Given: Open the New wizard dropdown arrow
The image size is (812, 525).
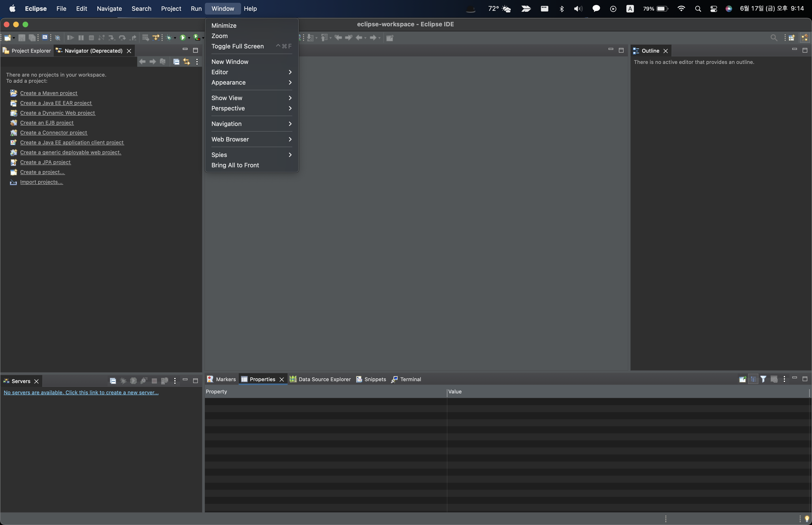Looking at the screenshot, I should point(14,38).
